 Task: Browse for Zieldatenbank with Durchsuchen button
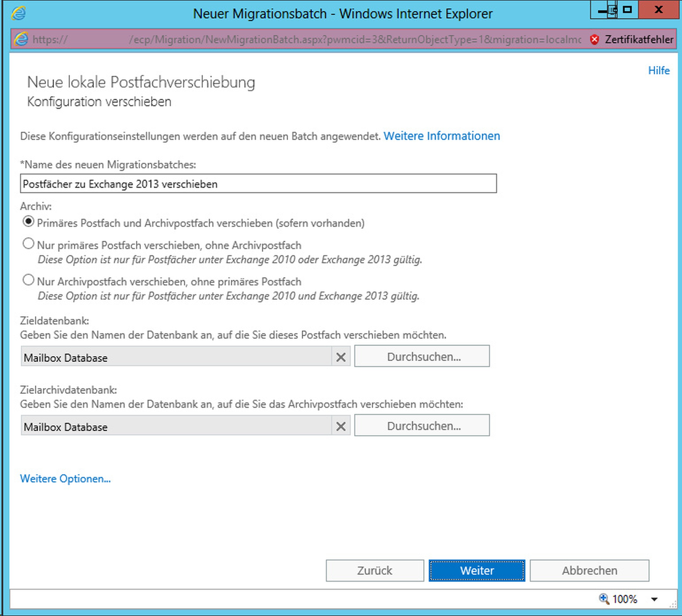pos(422,356)
